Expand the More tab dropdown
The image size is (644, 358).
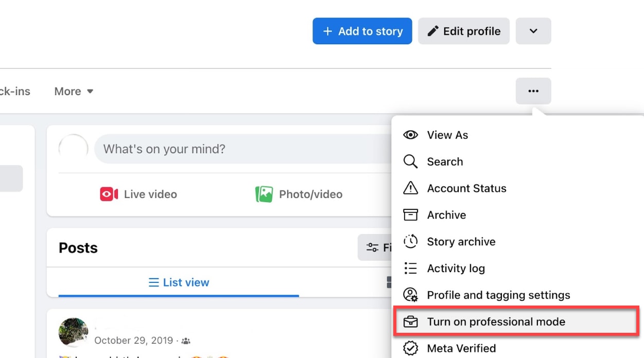click(74, 91)
